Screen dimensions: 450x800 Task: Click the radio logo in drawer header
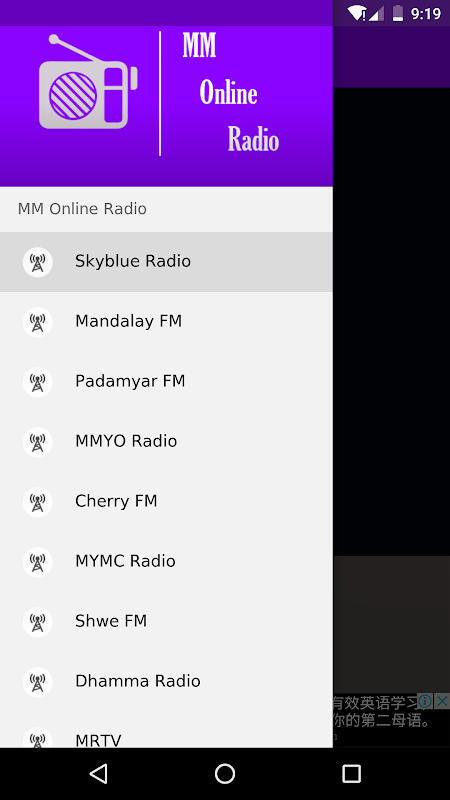pos(88,82)
